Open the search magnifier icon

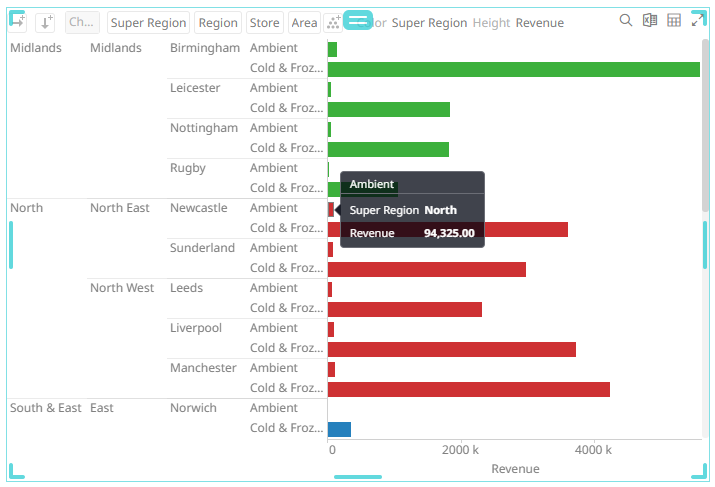[x=626, y=21]
